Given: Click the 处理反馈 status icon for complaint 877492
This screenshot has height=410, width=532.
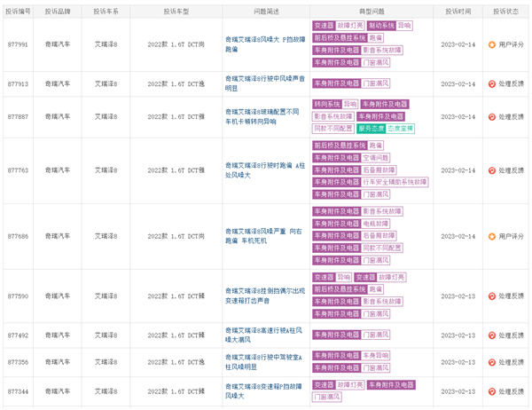Looking at the screenshot, I should pos(491,335).
